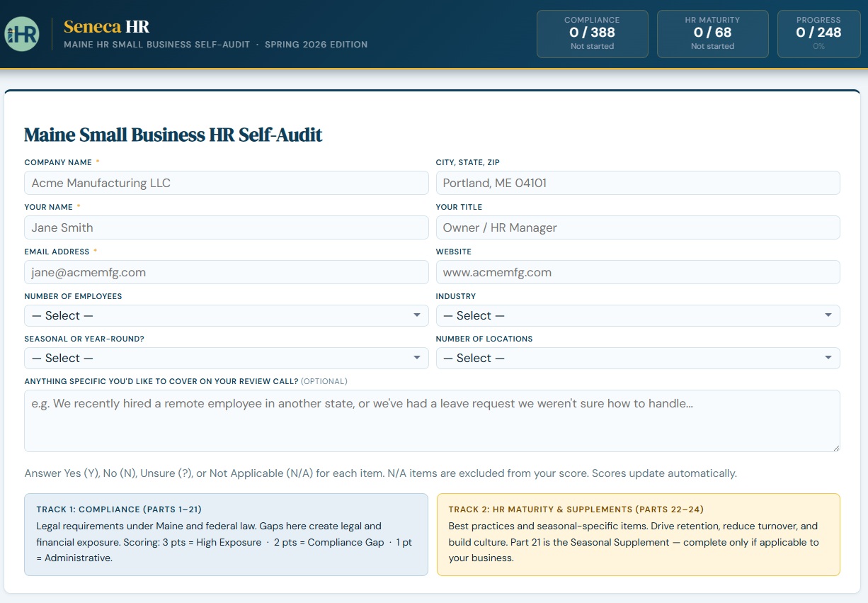Screen dimensions: 868x603
Task: Focus the Email Address field
Action: click(x=226, y=272)
